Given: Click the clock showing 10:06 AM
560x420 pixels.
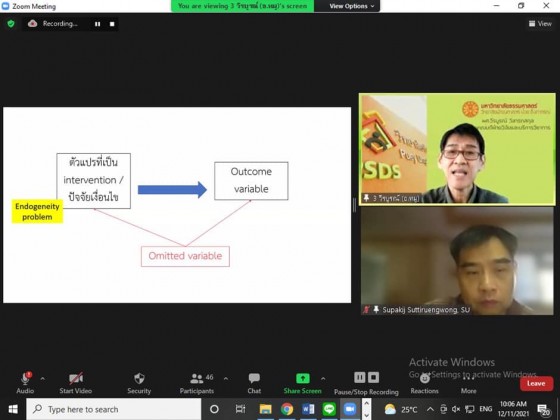Looking at the screenshot, I should tap(513, 409).
